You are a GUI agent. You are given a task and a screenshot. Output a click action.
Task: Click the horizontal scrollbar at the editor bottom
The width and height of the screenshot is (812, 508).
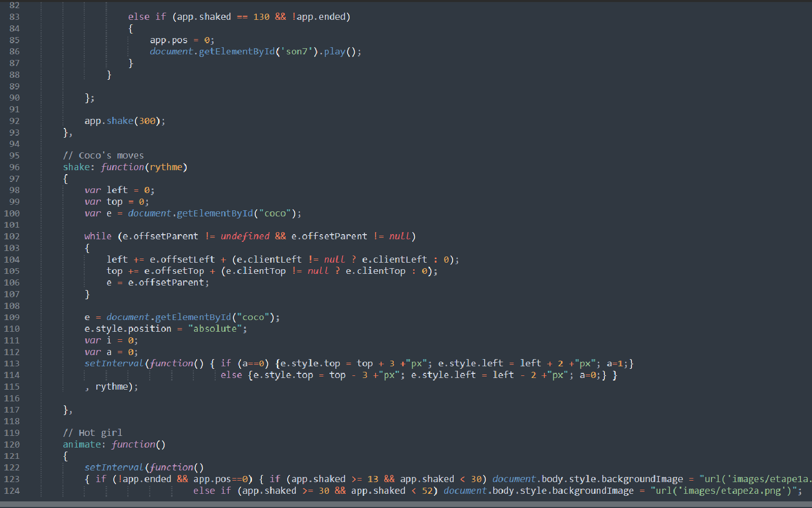point(406,504)
